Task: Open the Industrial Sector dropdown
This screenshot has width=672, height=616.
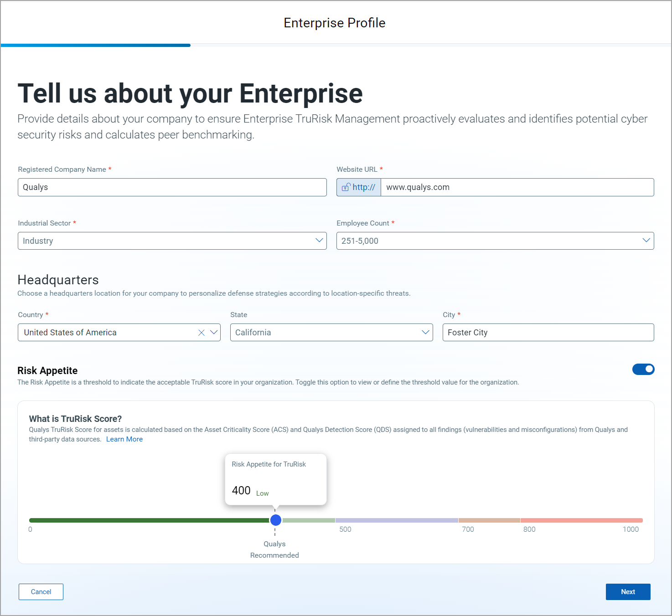Action: [x=172, y=241]
